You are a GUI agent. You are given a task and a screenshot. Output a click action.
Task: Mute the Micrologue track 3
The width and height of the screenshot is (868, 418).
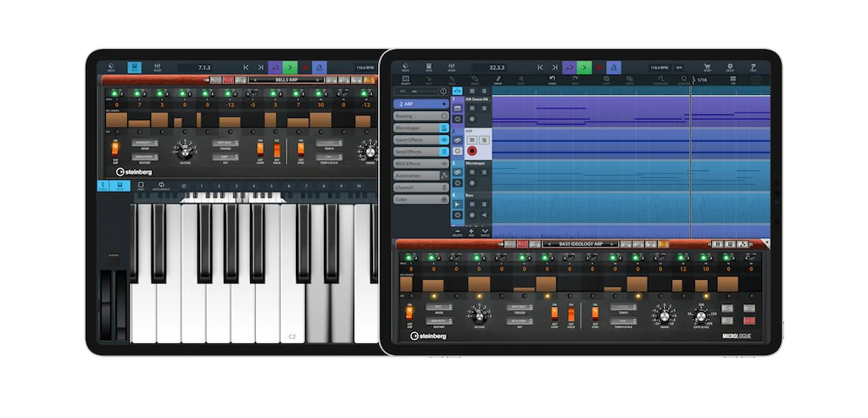tap(472, 172)
